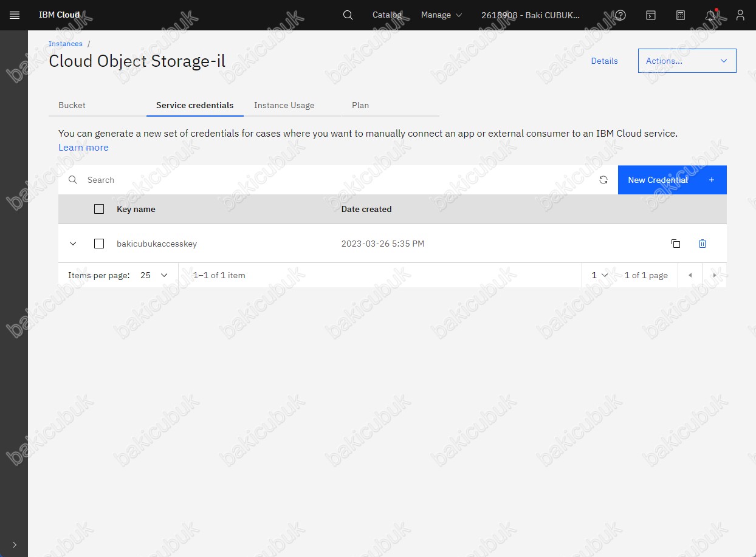Copy the bakicubukaccesskey credential to clipboard

click(x=676, y=244)
